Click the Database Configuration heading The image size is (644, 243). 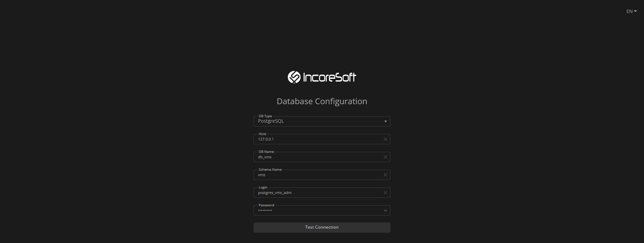click(x=322, y=101)
